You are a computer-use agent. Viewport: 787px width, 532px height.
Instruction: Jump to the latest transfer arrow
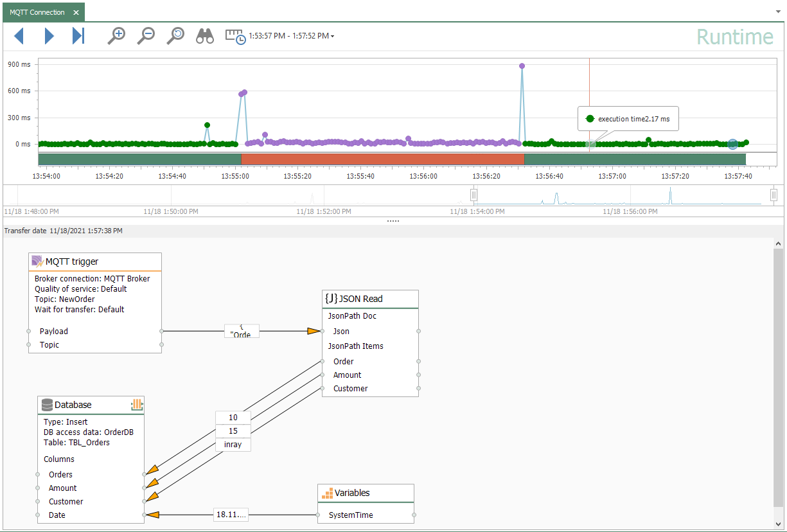78,36
